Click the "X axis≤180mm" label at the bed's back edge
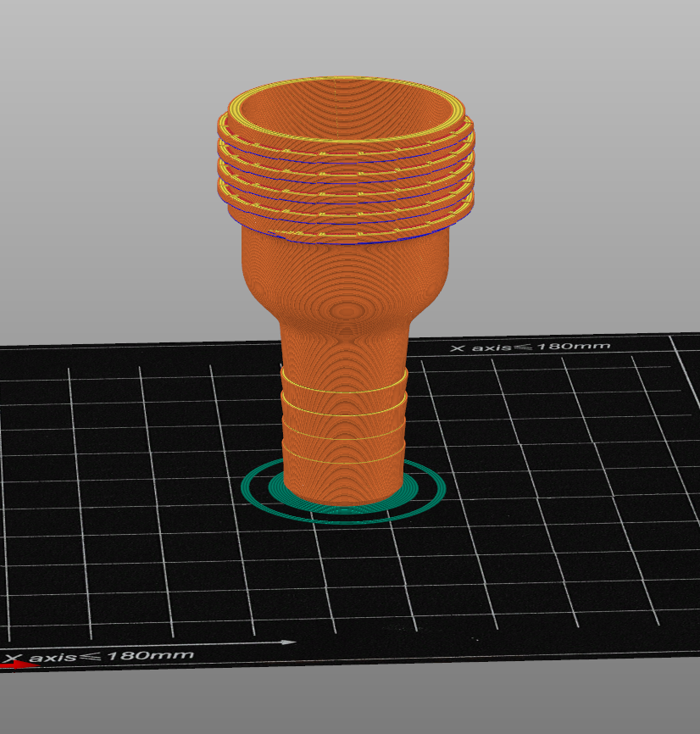 click(x=531, y=347)
